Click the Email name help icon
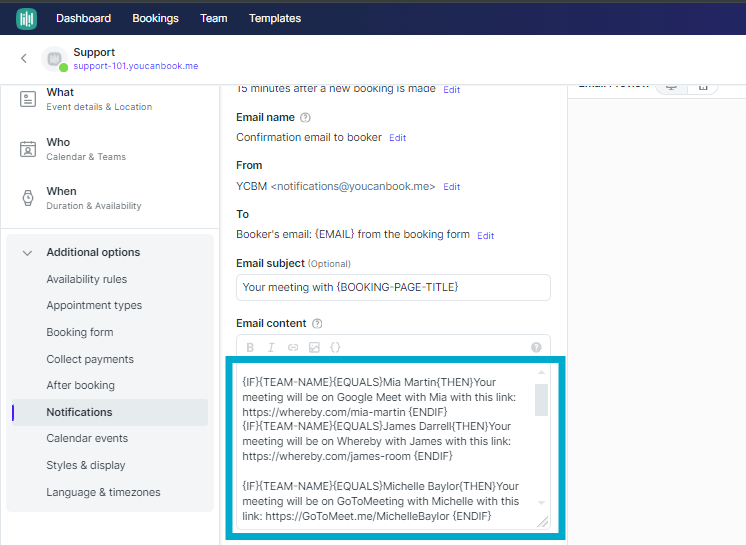The width and height of the screenshot is (746, 545). point(305,117)
